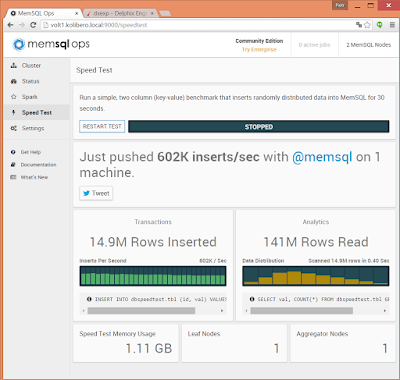This screenshot has height=380, width=400.
Task: Click the Community Edition label
Action: (259, 41)
